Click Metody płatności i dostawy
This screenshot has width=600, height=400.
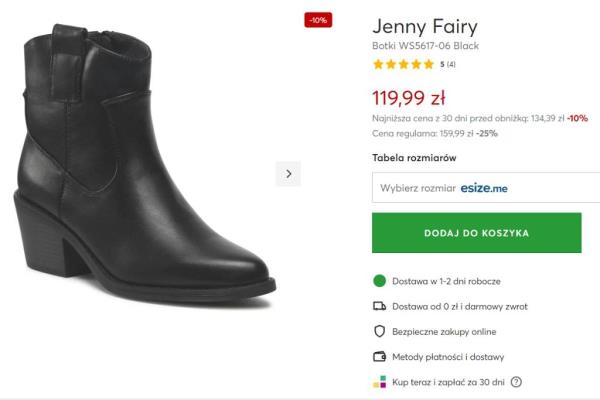click(x=448, y=356)
